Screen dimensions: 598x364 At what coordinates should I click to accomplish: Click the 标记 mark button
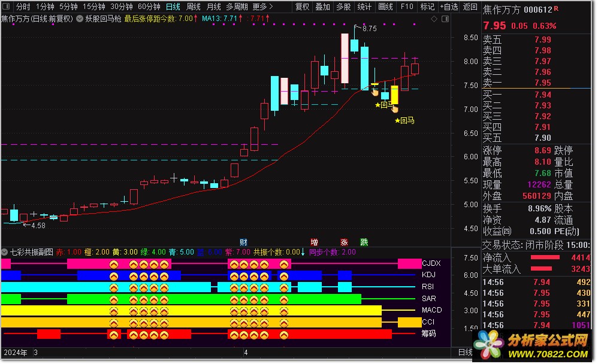[x=427, y=7]
